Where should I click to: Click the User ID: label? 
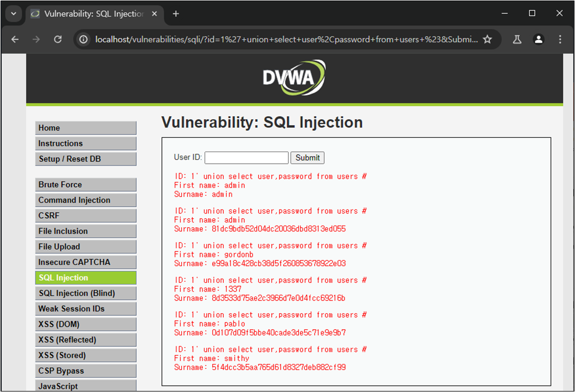(x=188, y=157)
